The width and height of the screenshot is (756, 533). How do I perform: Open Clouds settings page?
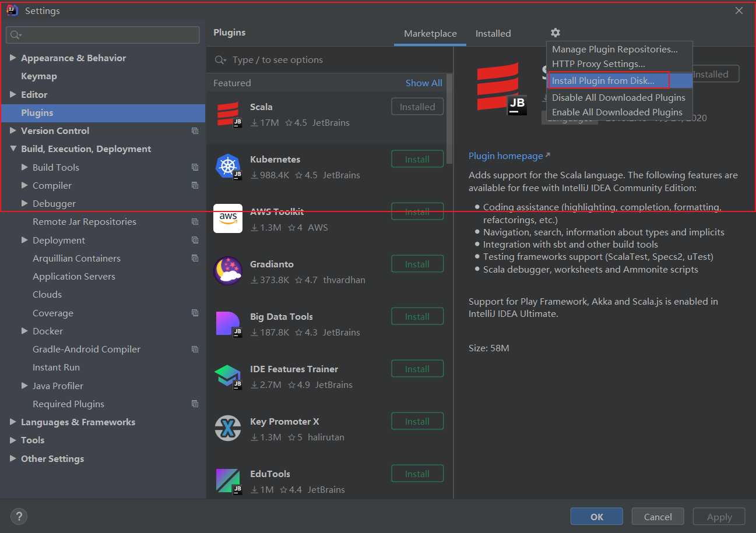pos(47,295)
